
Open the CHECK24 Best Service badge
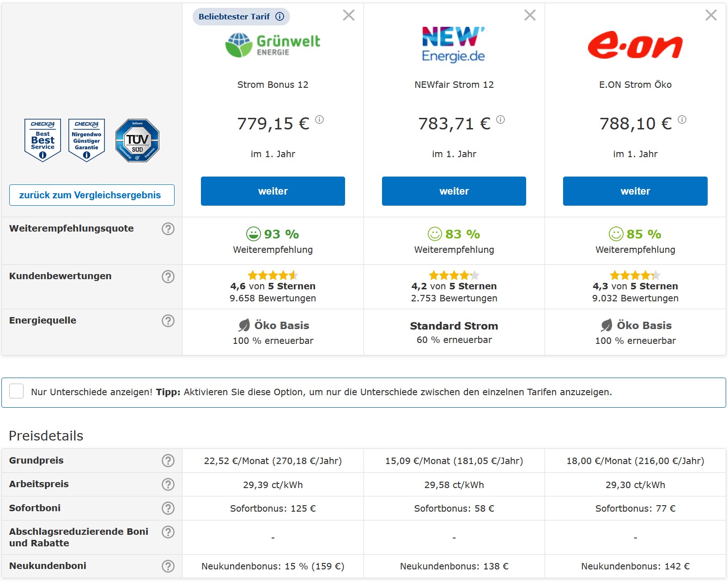click(x=42, y=140)
